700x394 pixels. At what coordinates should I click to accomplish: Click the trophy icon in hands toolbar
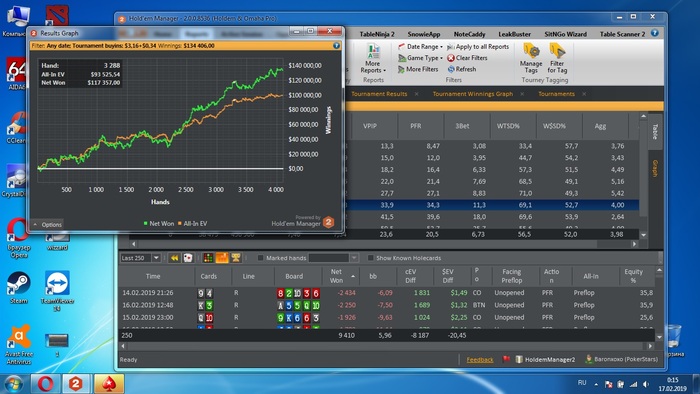tap(236, 257)
